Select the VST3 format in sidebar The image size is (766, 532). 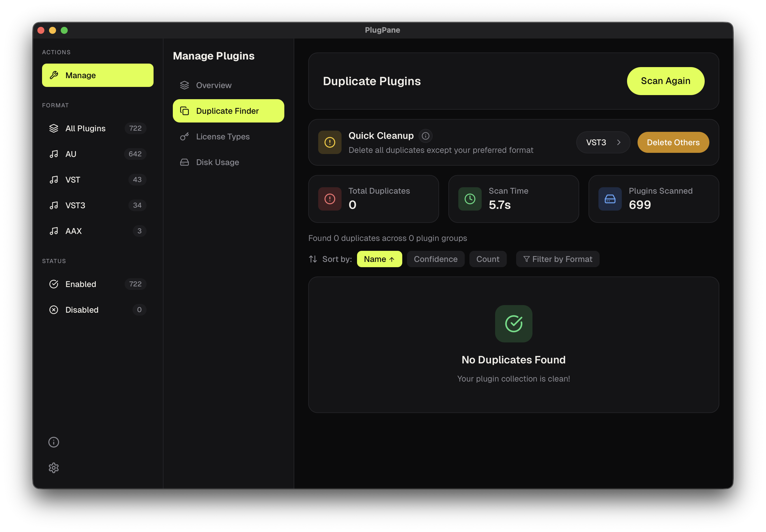point(98,205)
